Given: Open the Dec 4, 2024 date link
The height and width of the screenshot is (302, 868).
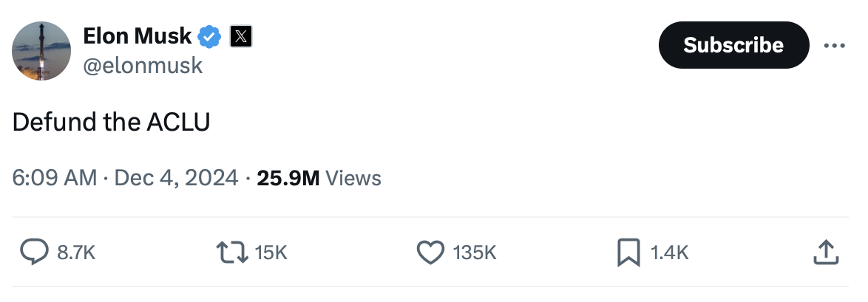Looking at the screenshot, I should 176,178.
